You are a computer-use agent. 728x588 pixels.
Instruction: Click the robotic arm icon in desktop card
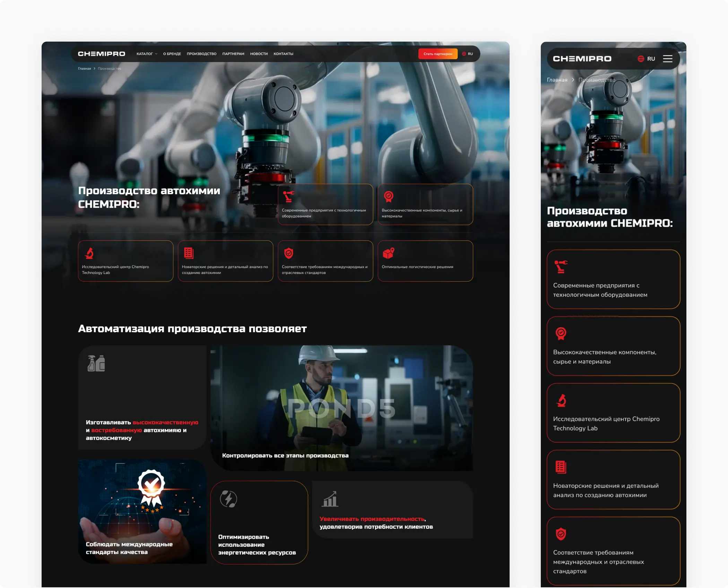coord(288,196)
